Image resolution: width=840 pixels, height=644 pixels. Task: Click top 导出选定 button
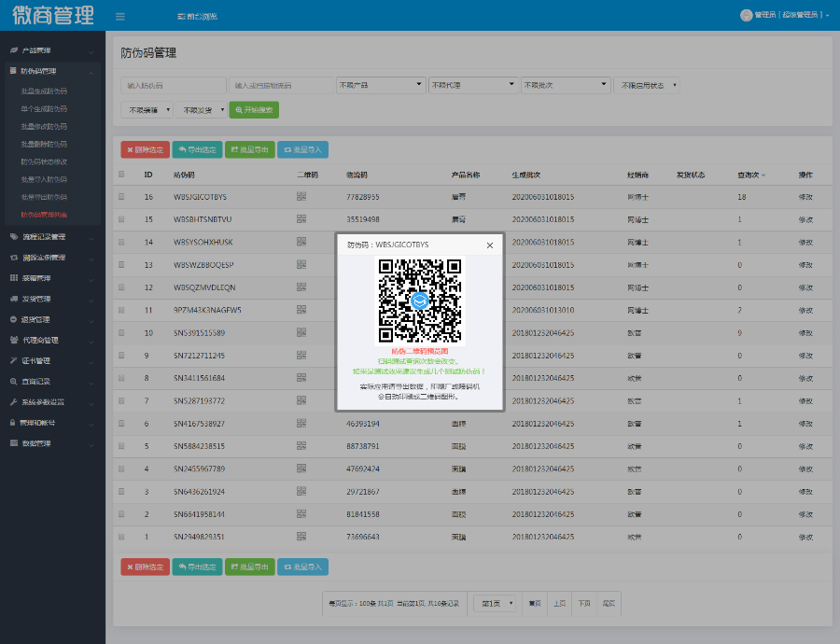[197, 149]
